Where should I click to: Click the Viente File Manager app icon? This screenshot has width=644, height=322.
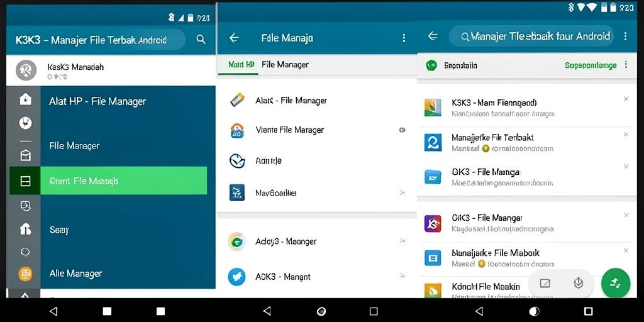(237, 131)
